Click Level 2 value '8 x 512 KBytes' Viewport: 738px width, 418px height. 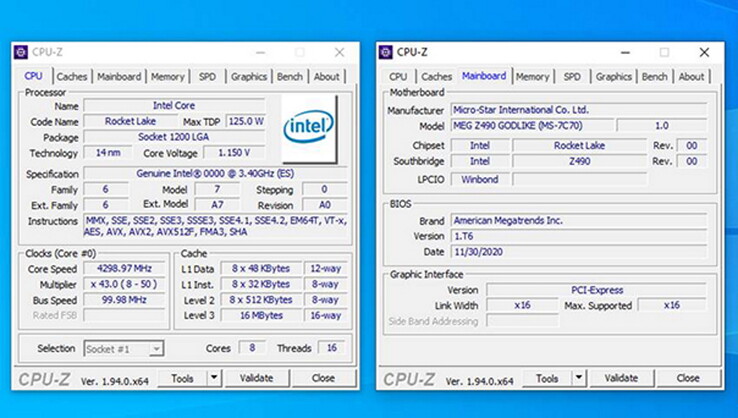point(261,300)
